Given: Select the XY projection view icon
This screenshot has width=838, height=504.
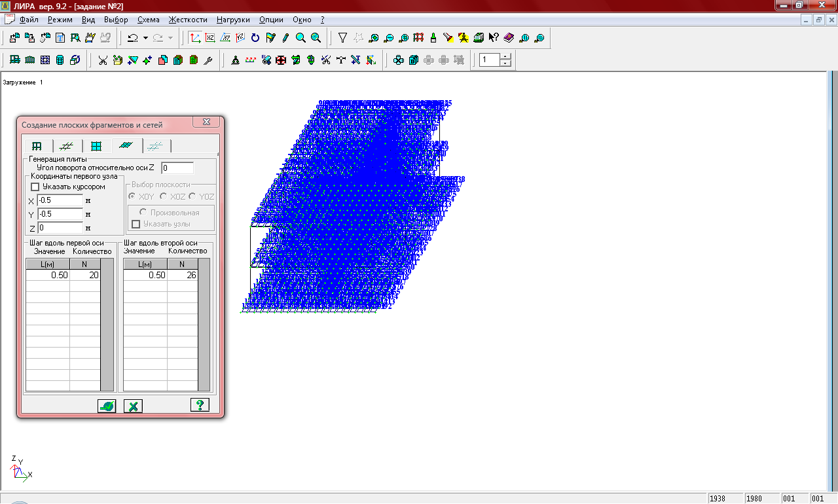Looking at the screenshot, I should point(225,38).
